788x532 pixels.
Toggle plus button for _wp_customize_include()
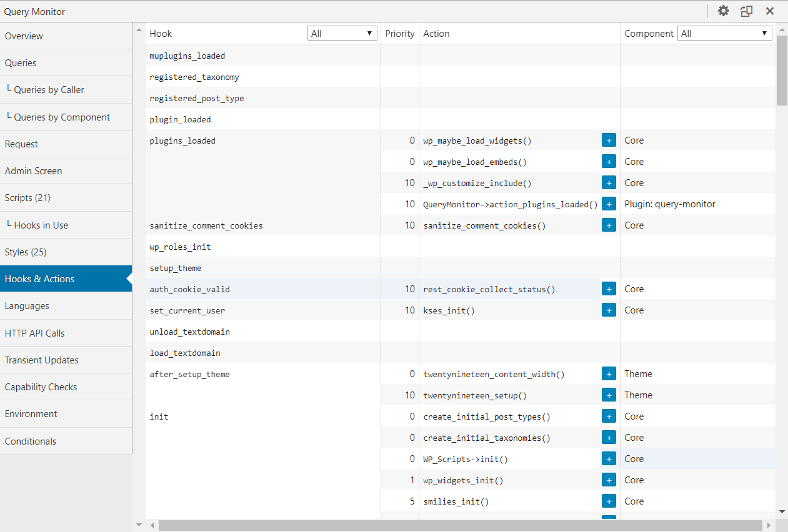coord(609,183)
